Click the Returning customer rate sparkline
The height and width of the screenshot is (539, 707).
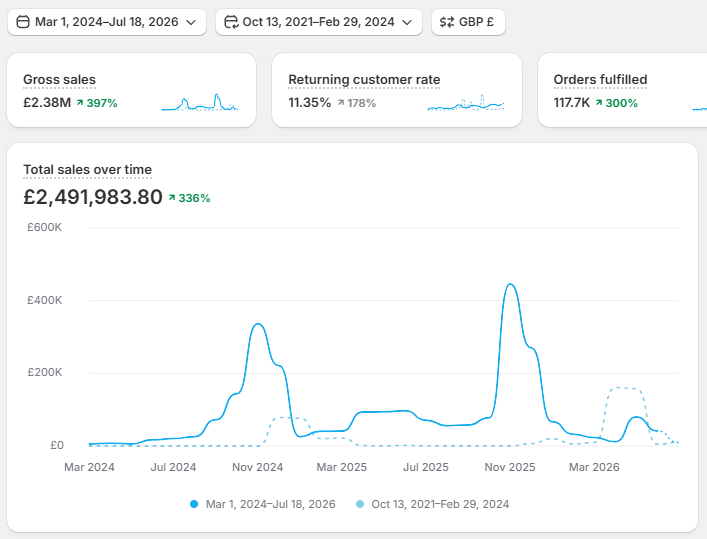[466, 102]
